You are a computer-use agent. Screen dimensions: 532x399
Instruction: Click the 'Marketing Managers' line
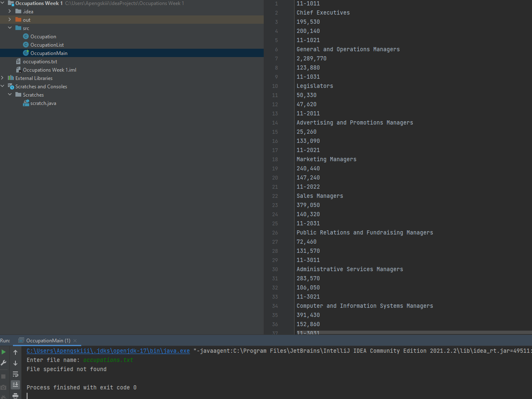coord(327,159)
